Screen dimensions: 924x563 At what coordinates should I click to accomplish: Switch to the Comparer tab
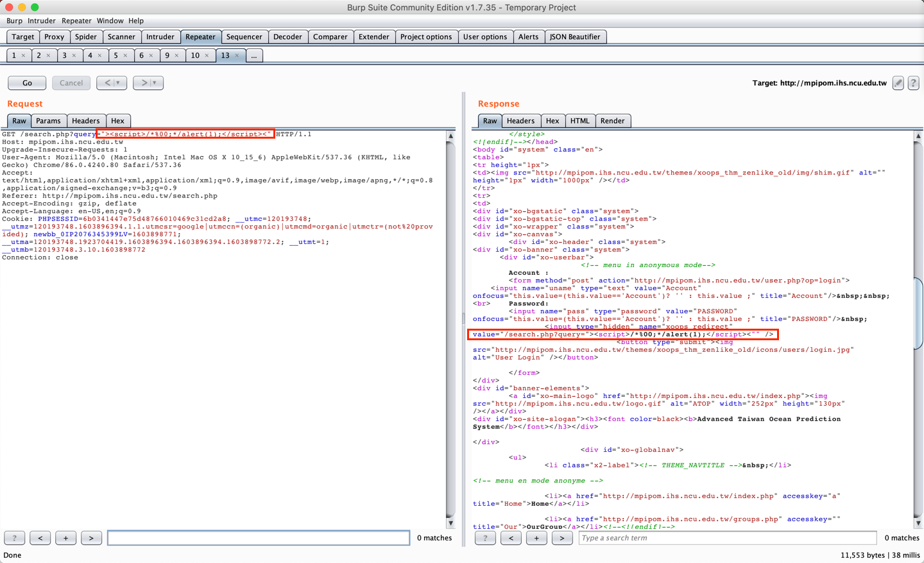(330, 37)
